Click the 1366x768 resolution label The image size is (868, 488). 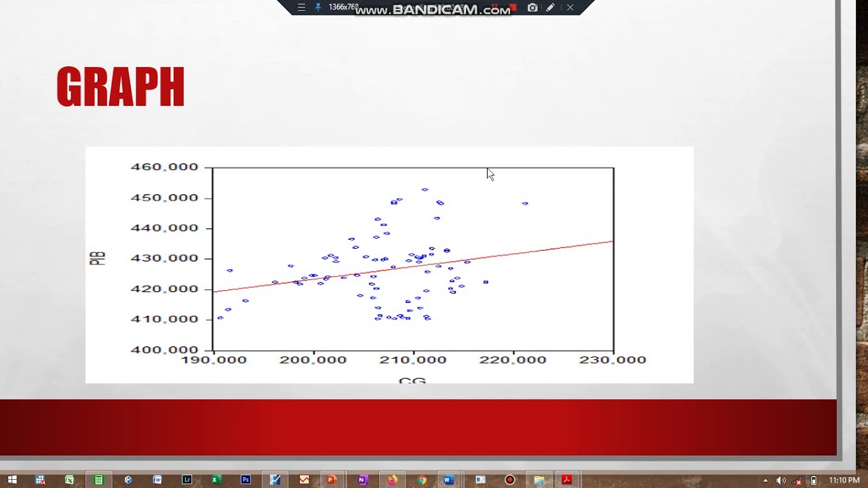pos(343,7)
